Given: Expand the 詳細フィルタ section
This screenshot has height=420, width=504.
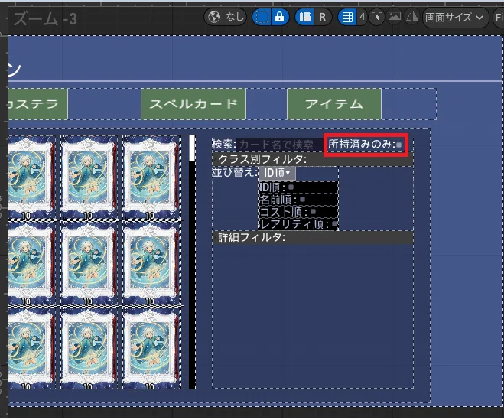Looking at the screenshot, I should (313, 237).
